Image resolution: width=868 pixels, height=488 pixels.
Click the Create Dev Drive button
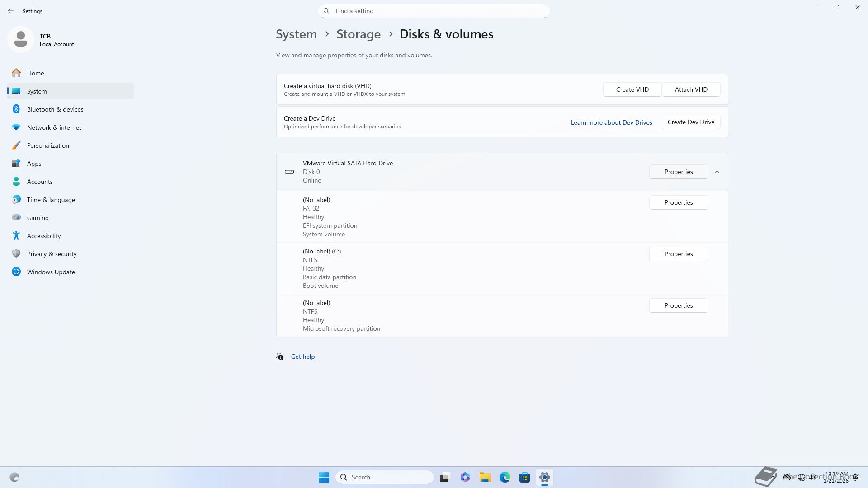(691, 122)
